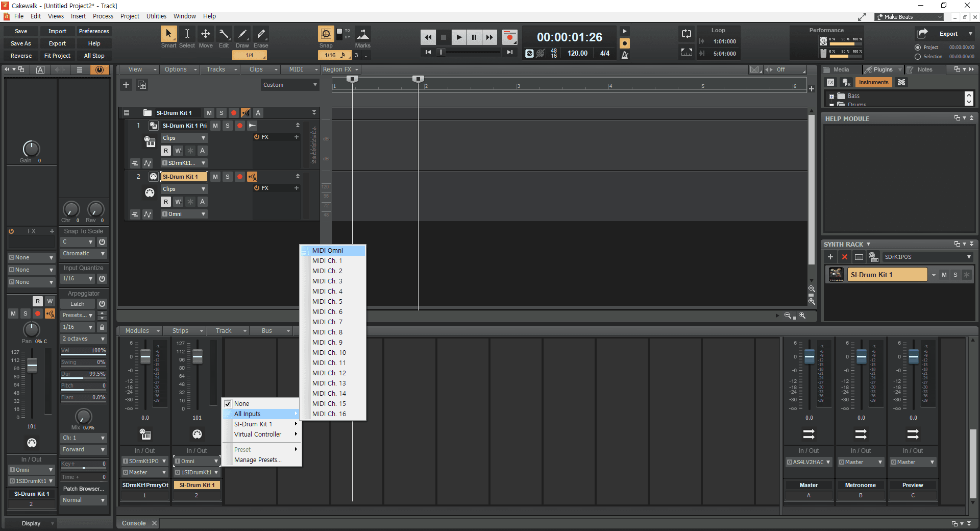980x531 pixels.
Task: Solo track 1 SI-Drum Kit 1 Pri
Action: click(228, 126)
